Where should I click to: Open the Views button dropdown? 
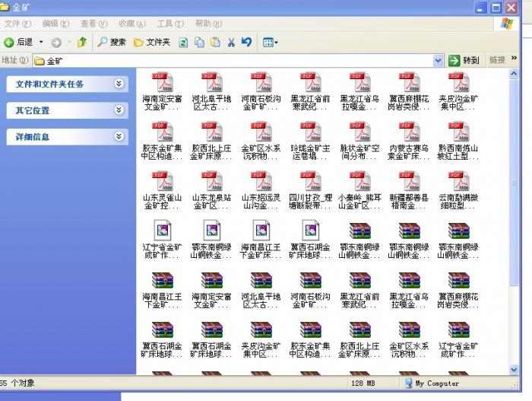[x=271, y=42]
